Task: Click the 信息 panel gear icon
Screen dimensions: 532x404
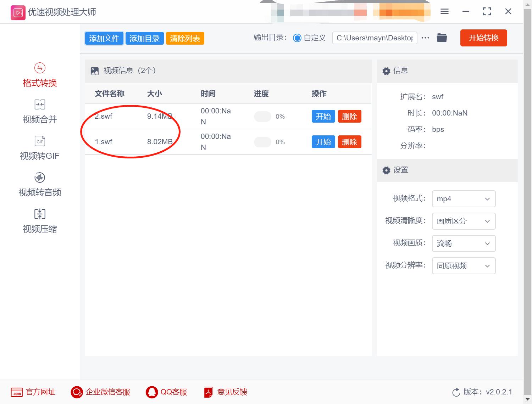Action: point(386,71)
